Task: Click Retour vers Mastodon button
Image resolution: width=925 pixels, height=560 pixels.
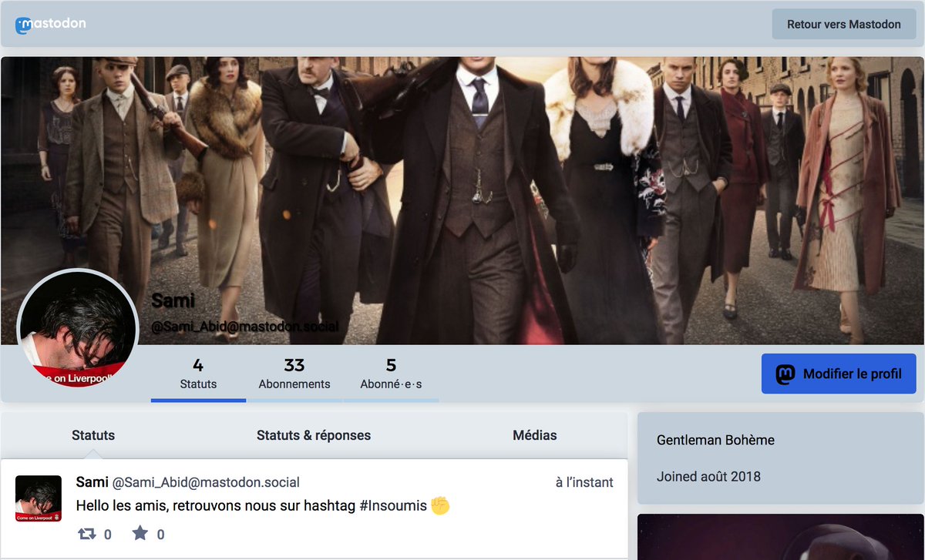Action: pos(843,25)
